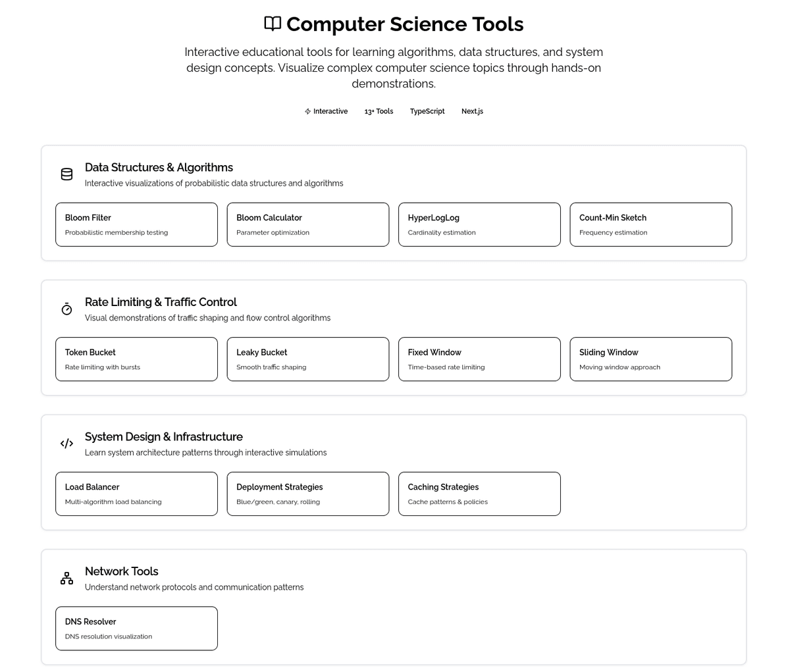Image resolution: width=790 pixels, height=672 pixels.
Task: Select the Caching Strategies card
Action: click(x=479, y=493)
